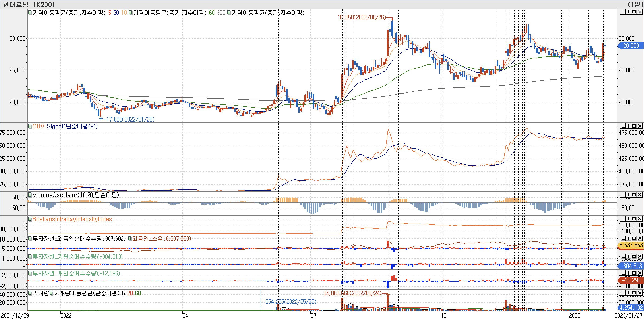
Task: Click the Signal(단순이평(9)) indicator label
Action: [72, 126]
